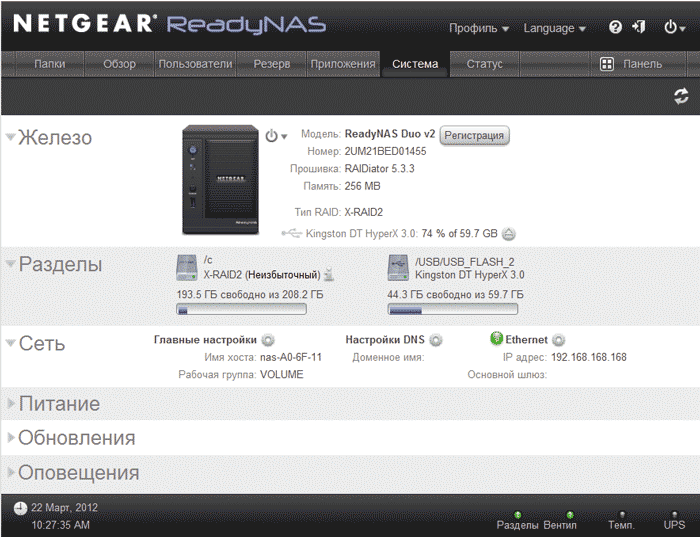Viewport: 700px width, 537px height.
Task: Expand the Оповещения section
Action: (11, 472)
